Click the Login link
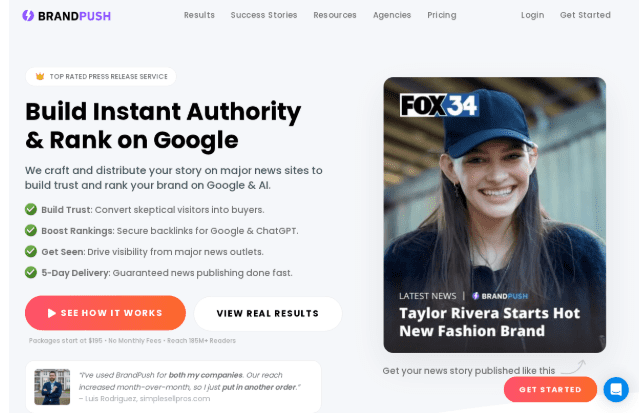Image resolution: width=643 pixels, height=415 pixels. [532, 15]
